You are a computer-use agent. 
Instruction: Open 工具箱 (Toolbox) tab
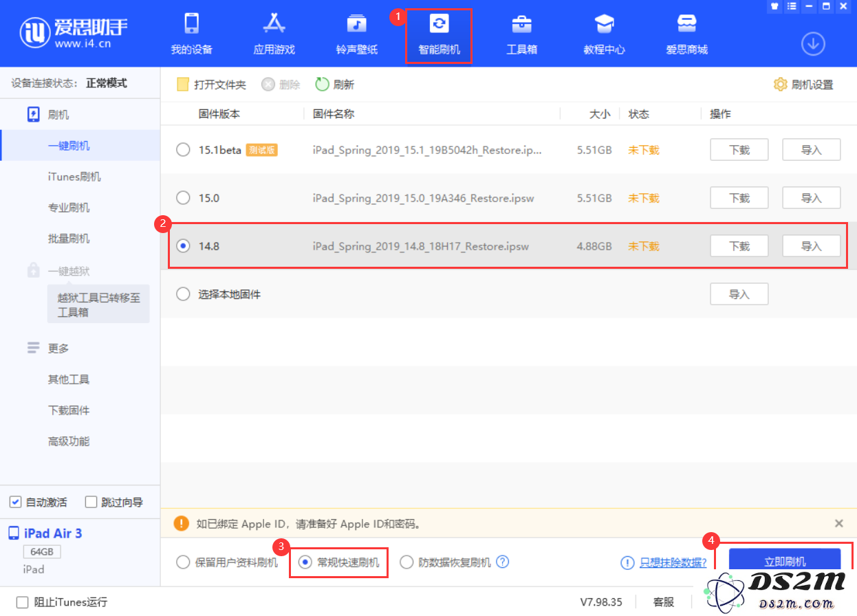point(521,34)
